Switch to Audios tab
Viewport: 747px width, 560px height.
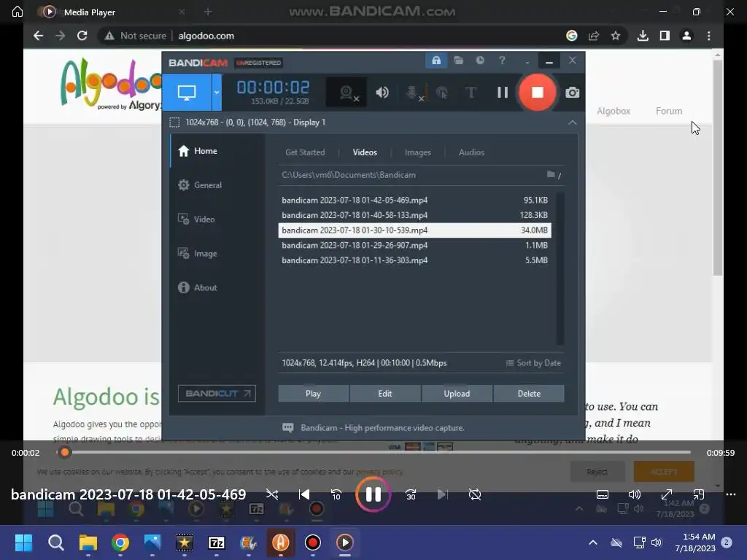(x=472, y=152)
